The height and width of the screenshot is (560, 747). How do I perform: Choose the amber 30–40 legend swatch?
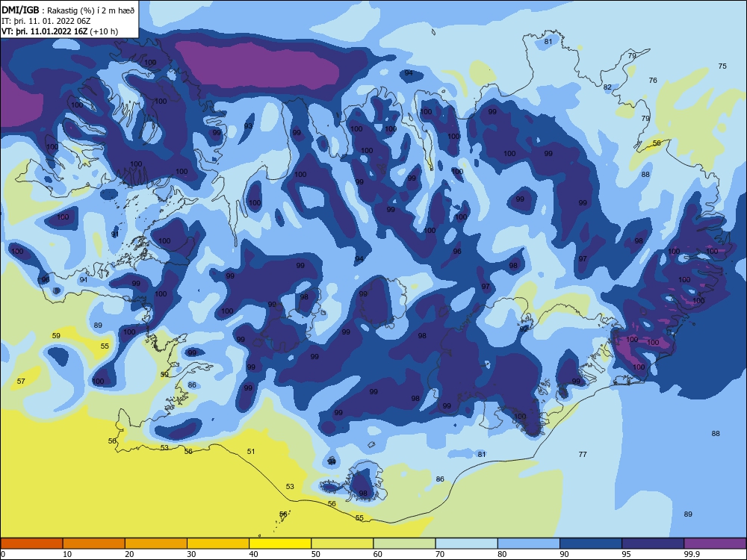[x=218, y=544]
